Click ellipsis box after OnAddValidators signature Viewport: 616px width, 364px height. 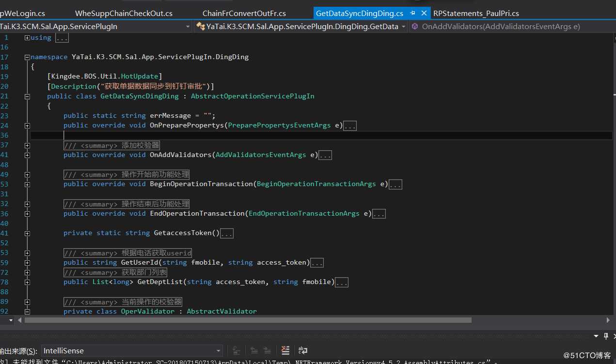(325, 155)
